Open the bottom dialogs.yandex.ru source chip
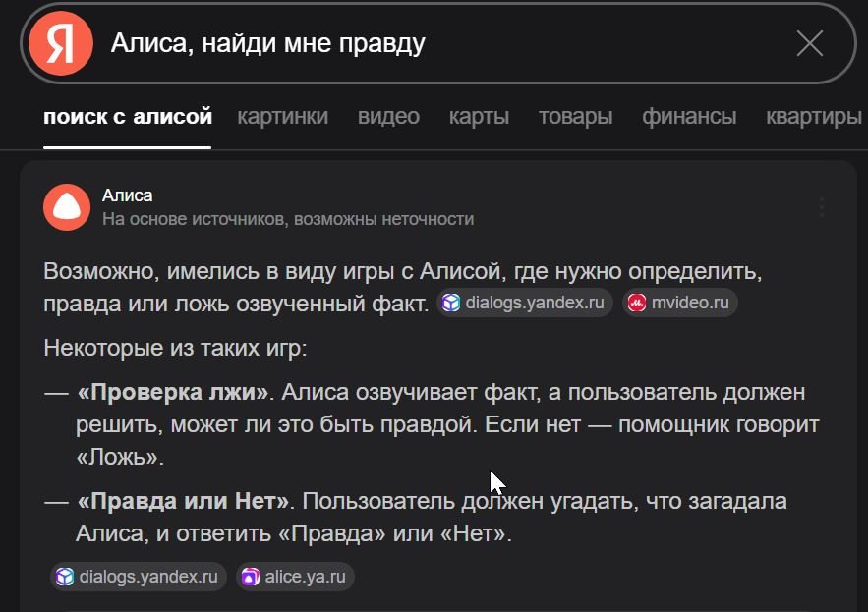This screenshot has width=868, height=612. coord(139,577)
